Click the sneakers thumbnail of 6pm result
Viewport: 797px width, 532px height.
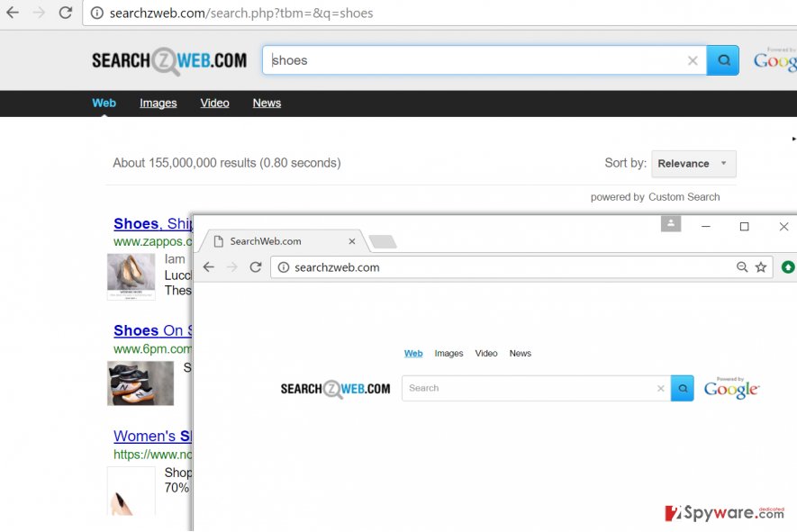[x=140, y=383]
